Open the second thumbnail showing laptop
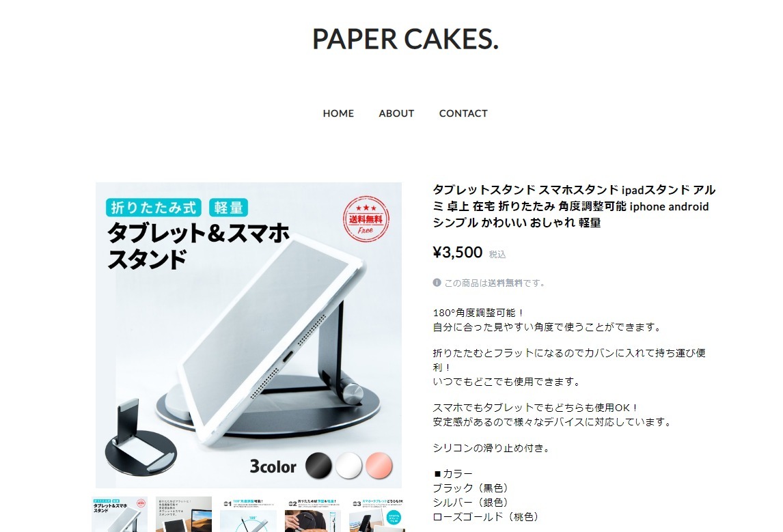This screenshot has width=783, height=532. pyautogui.click(x=184, y=514)
